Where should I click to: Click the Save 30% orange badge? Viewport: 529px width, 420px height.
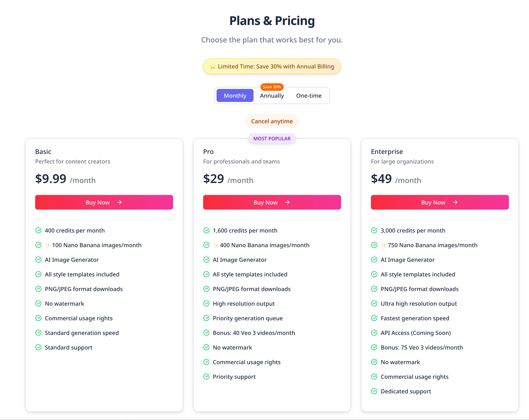pos(272,87)
